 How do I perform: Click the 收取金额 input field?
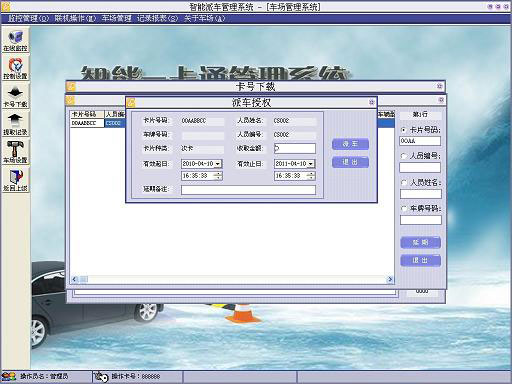click(x=295, y=148)
